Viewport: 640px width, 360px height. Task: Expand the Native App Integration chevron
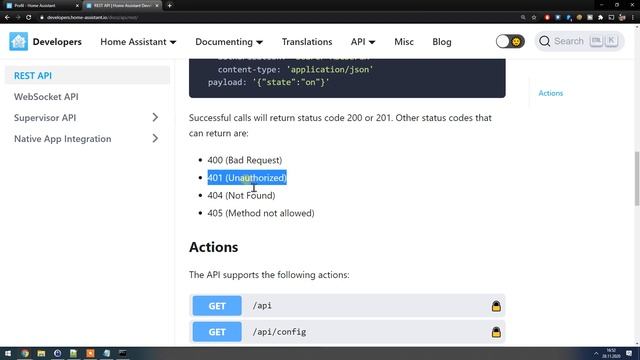click(x=155, y=139)
